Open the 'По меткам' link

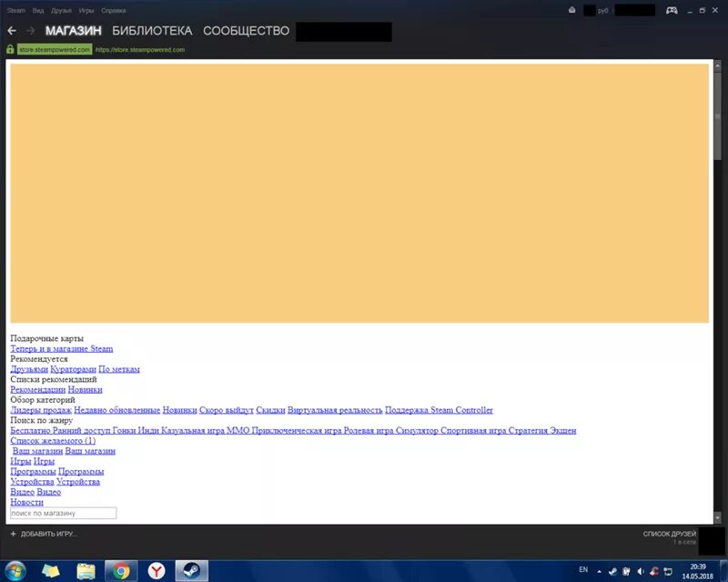[x=119, y=369]
